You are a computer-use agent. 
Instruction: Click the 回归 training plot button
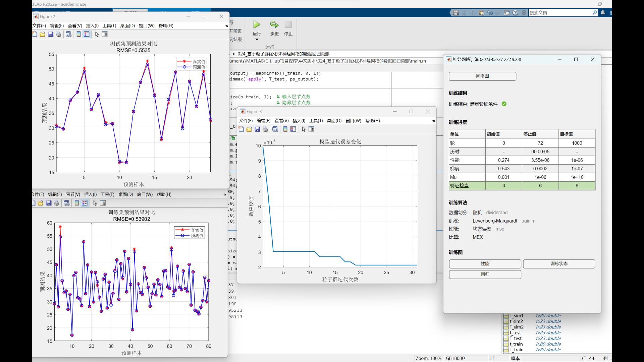(485, 275)
